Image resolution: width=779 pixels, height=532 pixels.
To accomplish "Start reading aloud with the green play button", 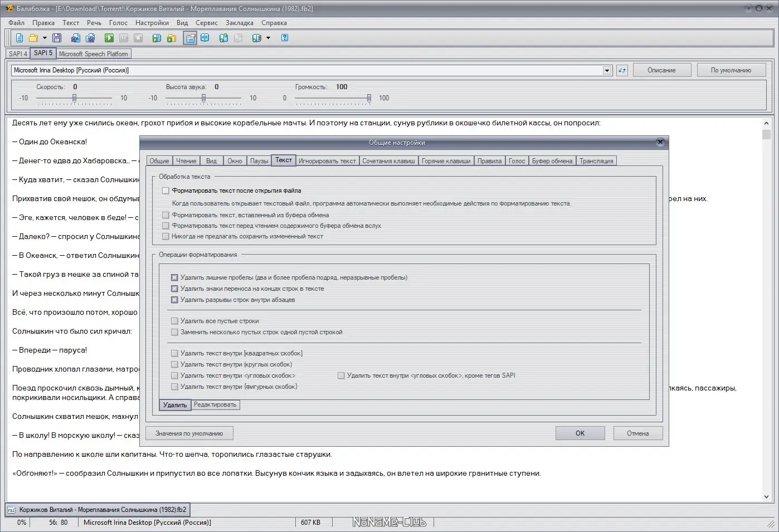I will click(x=109, y=38).
